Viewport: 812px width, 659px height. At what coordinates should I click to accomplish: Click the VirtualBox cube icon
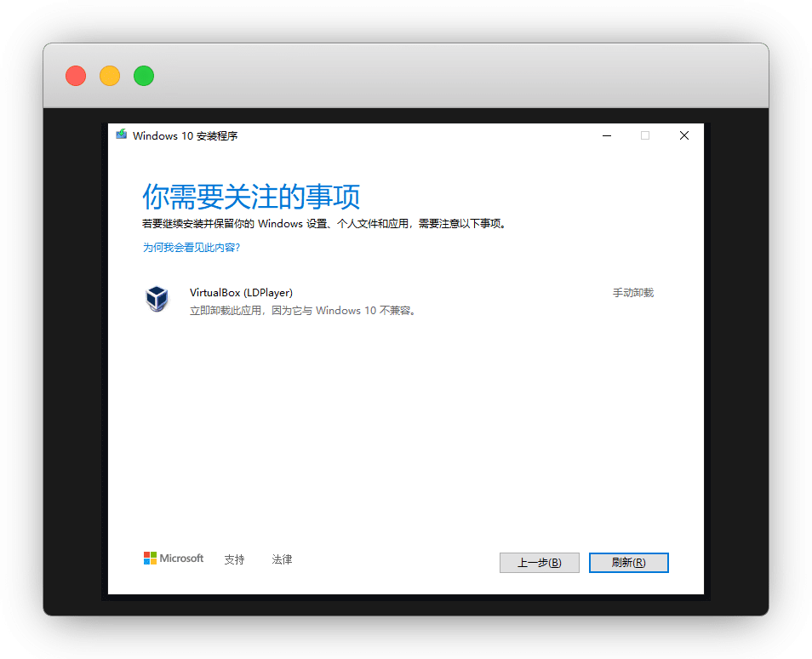tap(157, 298)
